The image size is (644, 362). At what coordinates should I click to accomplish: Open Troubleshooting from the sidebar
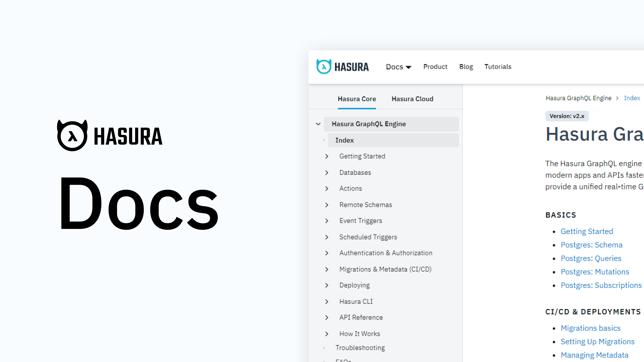pyautogui.click(x=360, y=347)
